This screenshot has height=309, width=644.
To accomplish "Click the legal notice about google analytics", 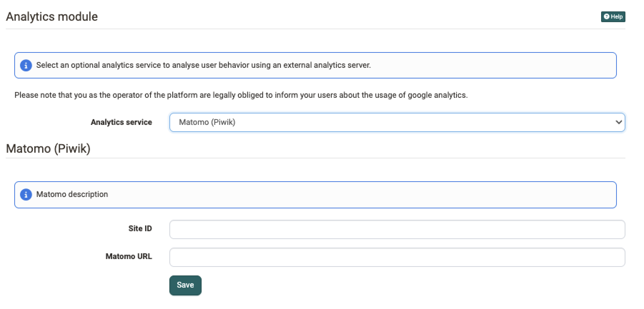I will [241, 95].
